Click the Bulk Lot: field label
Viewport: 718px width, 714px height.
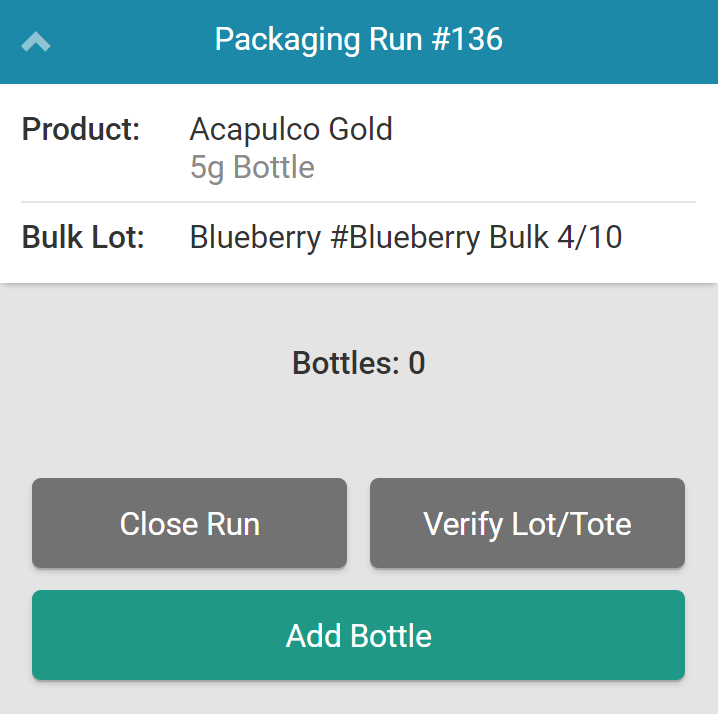84,238
